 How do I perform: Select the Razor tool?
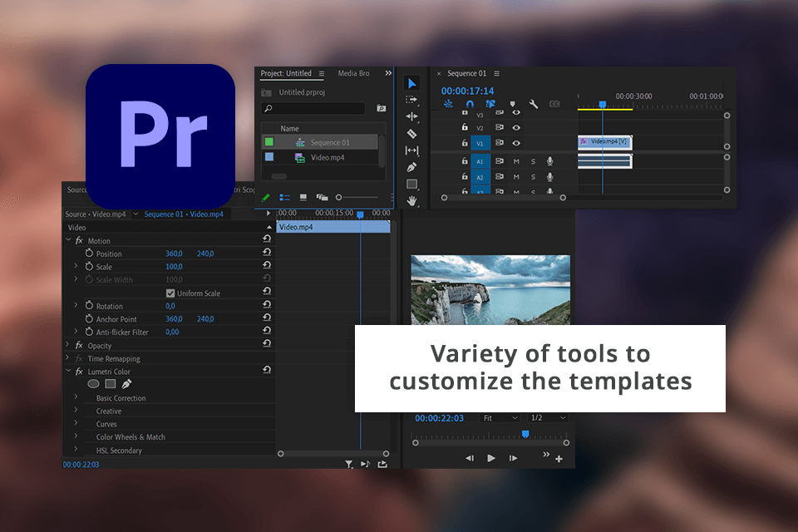(x=411, y=134)
